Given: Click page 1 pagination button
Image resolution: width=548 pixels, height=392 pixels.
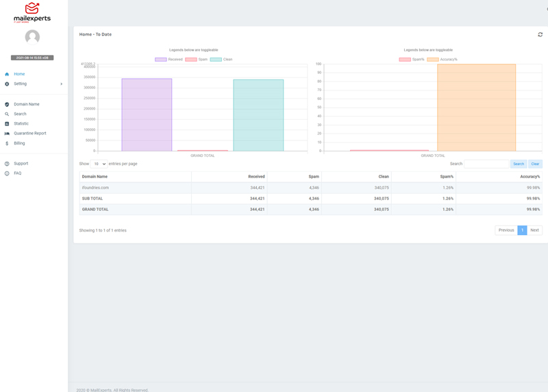Looking at the screenshot, I should [522, 230].
